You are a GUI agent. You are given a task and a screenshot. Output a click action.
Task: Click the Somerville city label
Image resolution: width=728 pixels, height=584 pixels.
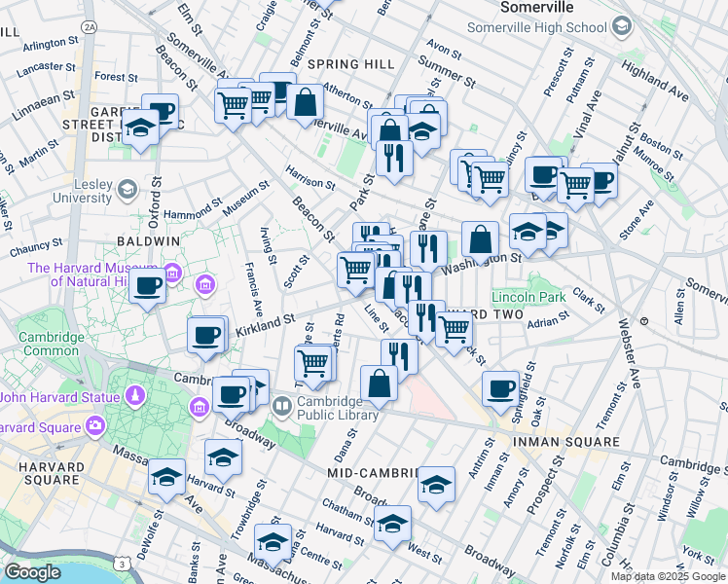point(537,7)
